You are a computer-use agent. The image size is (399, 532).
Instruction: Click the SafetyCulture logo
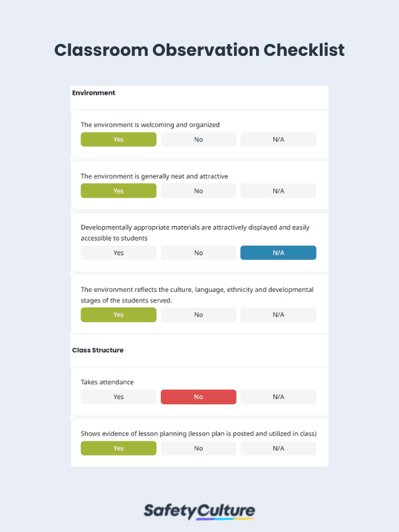point(199,511)
